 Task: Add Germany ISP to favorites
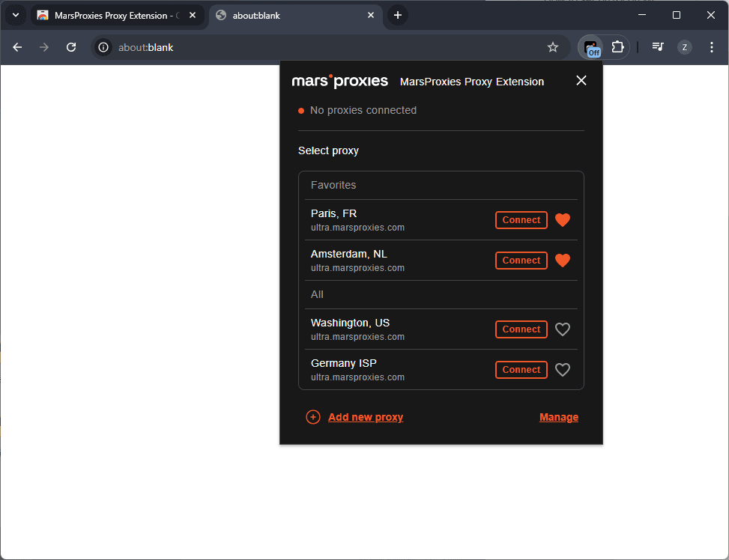point(563,370)
